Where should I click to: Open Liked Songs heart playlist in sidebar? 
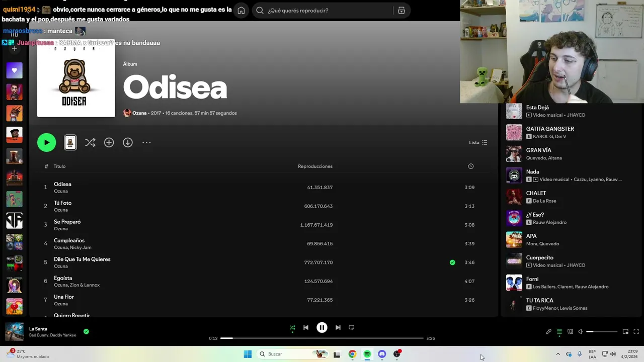click(x=14, y=70)
